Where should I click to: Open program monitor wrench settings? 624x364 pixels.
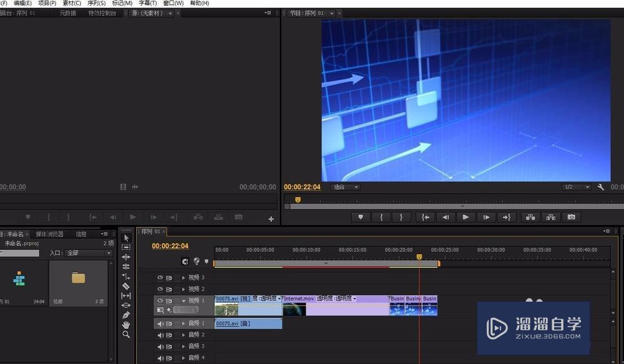pyautogui.click(x=601, y=187)
